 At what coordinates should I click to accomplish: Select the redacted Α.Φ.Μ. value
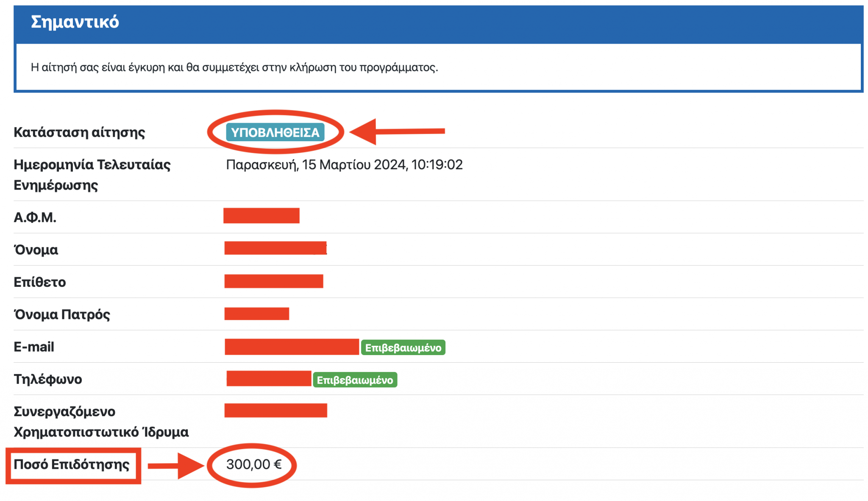(x=262, y=216)
